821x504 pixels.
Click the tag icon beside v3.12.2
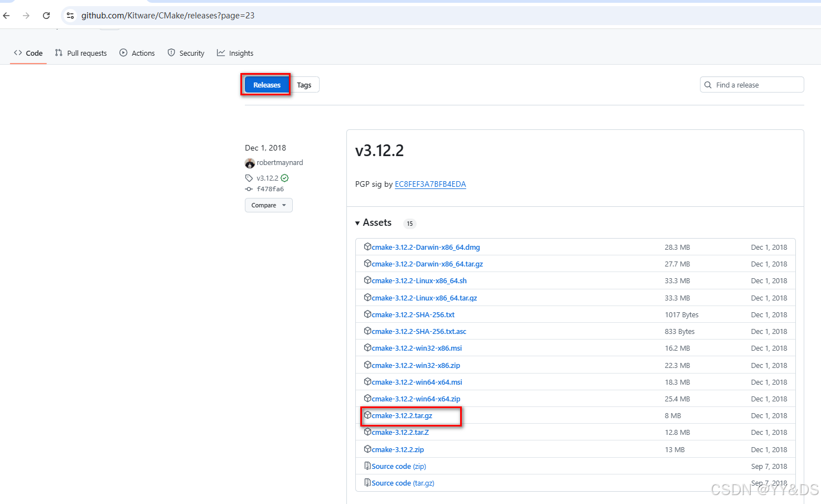click(249, 178)
